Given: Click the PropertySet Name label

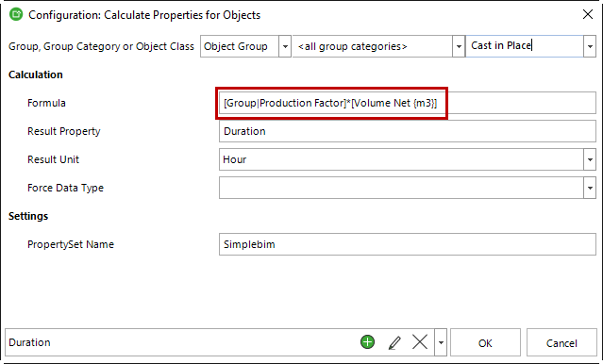Looking at the screenshot, I should pyautogui.click(x=71, y=244).
